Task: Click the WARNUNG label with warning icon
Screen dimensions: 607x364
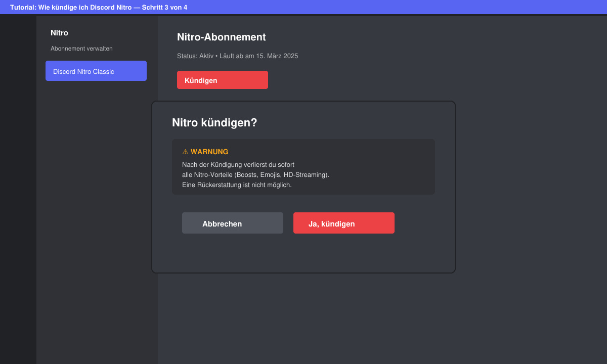Action: 205,152
